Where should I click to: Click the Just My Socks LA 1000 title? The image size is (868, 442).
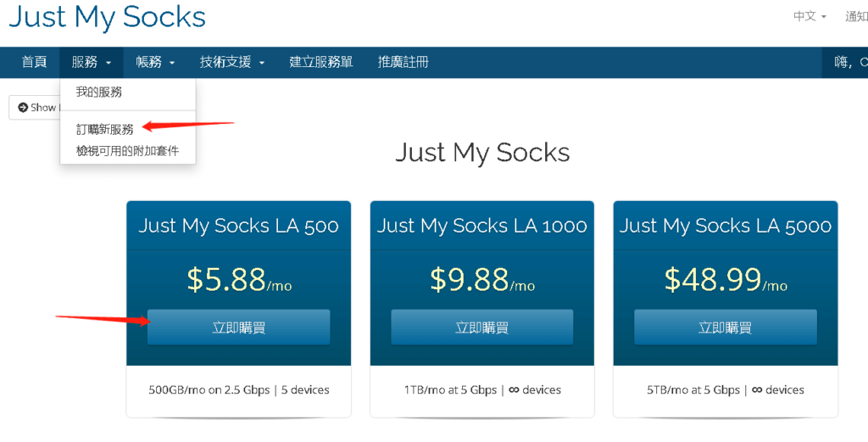(x=482, y=226)
